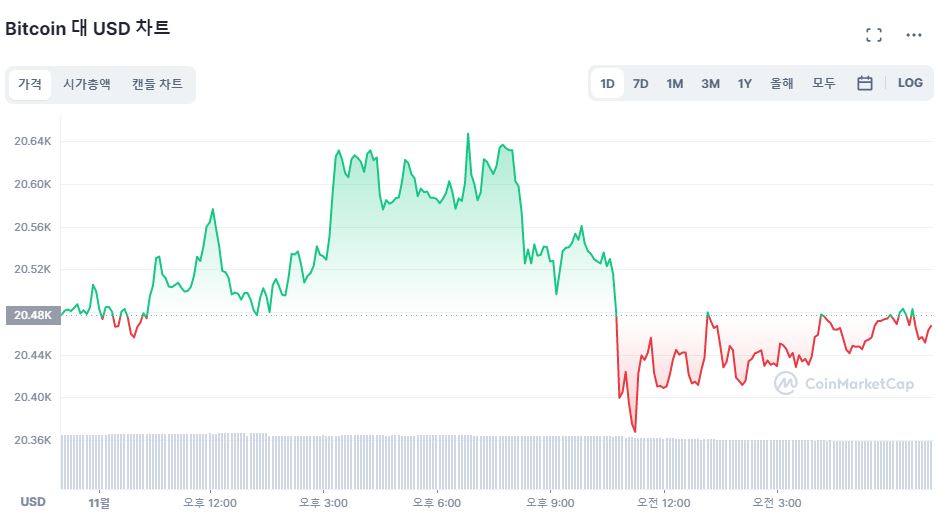
Task: Choose the 3M time range
Action: pos(710,83)
